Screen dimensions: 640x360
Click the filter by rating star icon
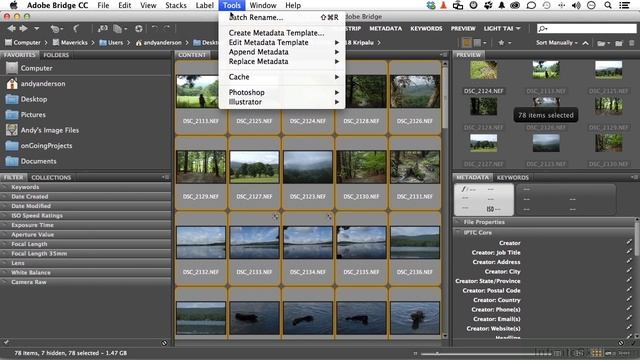pyautogui.click(x=501, y=42)
